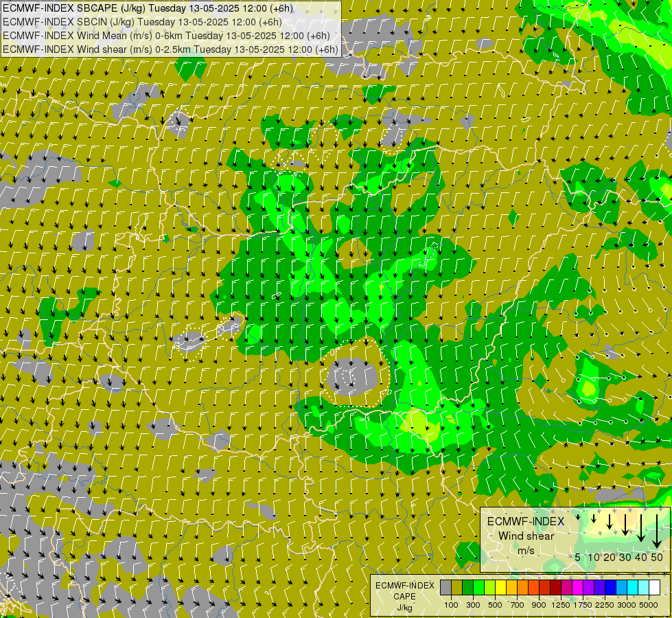Select the pale cyan CAPE legend swatch

(x=644, y=588)
